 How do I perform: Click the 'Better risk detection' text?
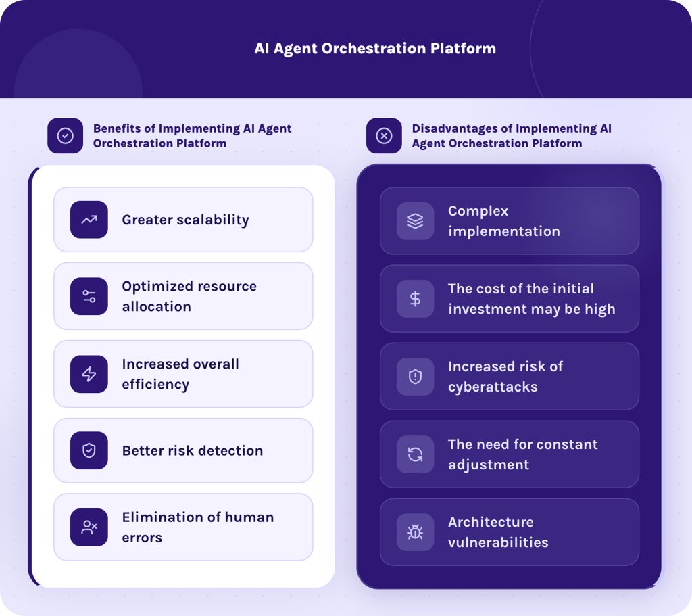pos(193,450)
